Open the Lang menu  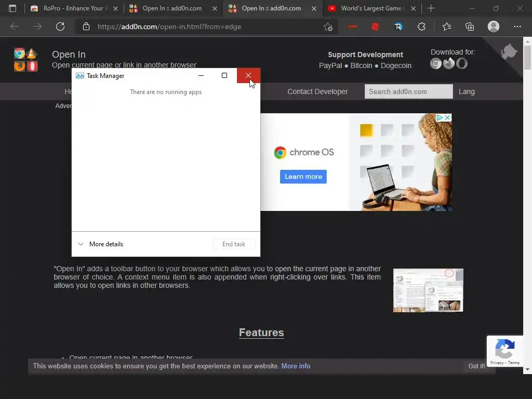pyautogui.click(x=467, y=91)
